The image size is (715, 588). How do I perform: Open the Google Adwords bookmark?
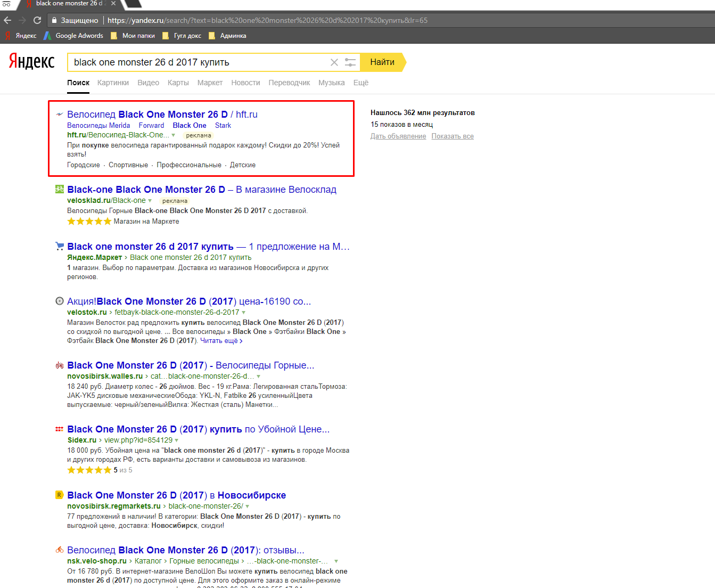[73, 36]
